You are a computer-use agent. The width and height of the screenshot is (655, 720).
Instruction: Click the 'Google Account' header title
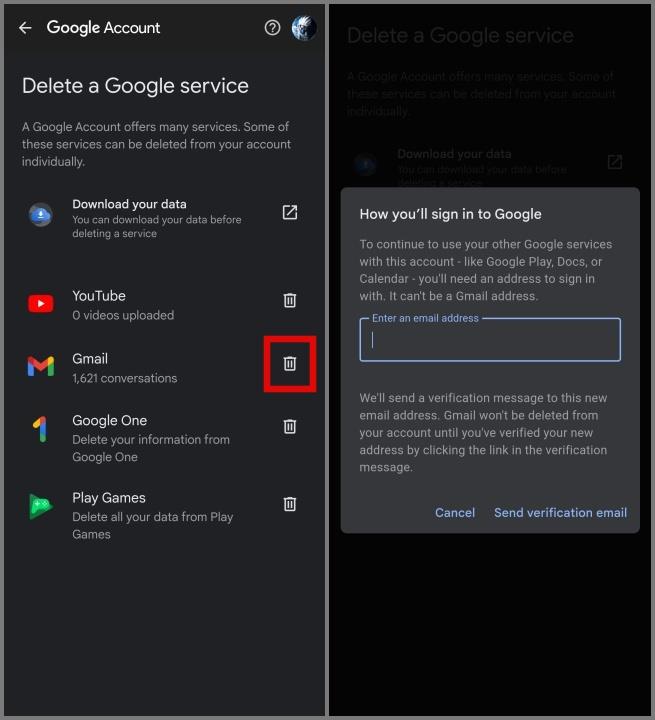point(103,28)
